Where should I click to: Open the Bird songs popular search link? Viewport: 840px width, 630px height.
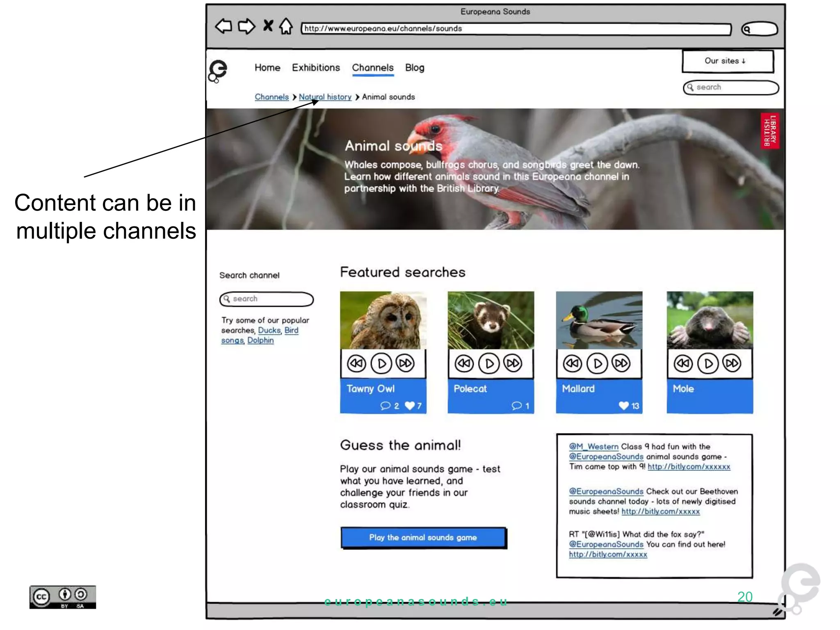coord(292,330)
